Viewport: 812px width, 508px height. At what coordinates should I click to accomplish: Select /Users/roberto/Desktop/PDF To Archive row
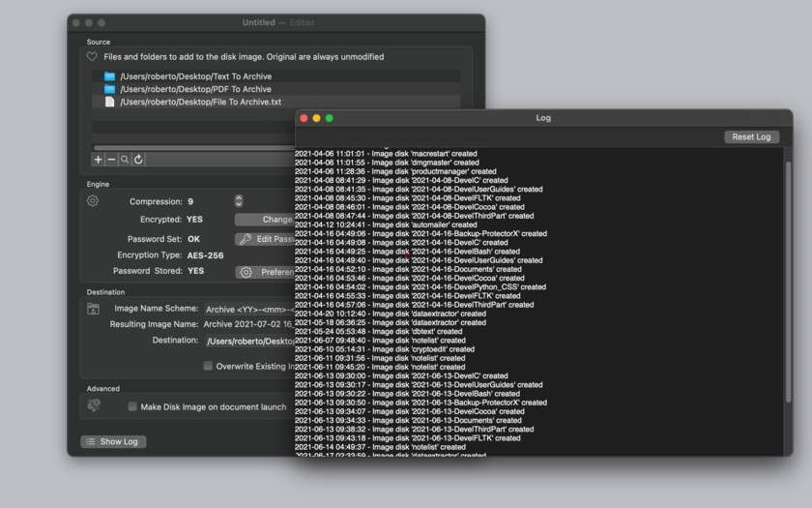pos(276,89)
